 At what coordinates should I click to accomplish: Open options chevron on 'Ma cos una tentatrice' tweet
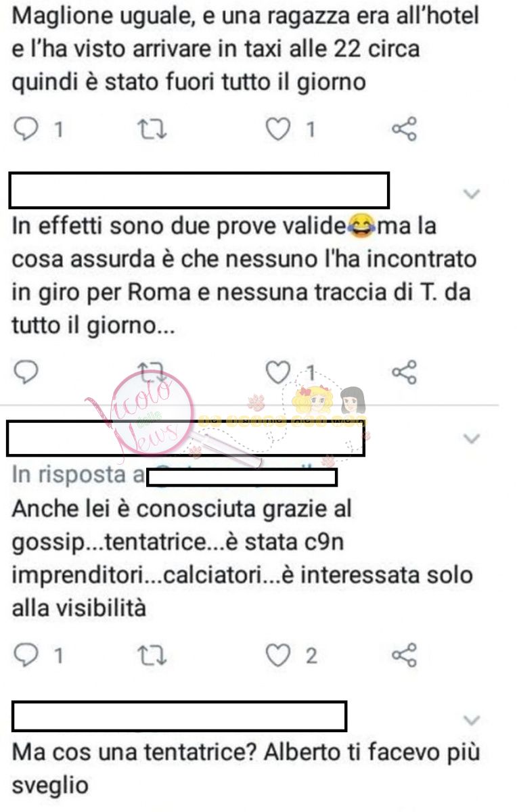[x=472, y=719]
